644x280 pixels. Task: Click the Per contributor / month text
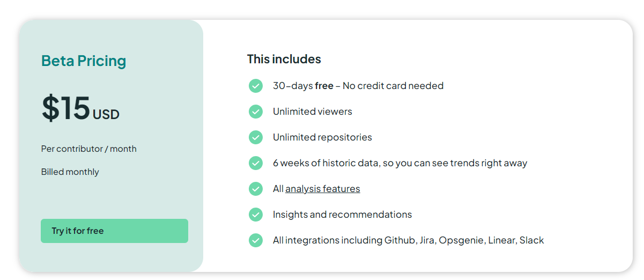tap(89, 149)
